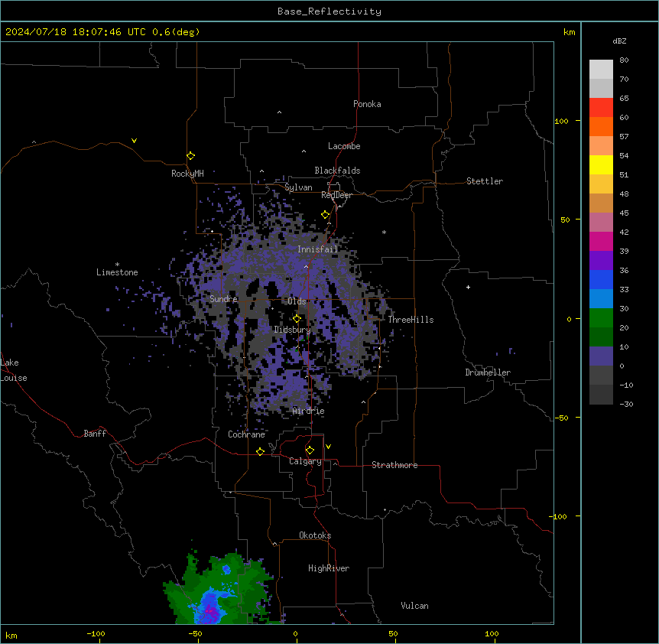Click the RedDeer city label
The width and height of the screenshot is (659, 644).
click(336, 195)
